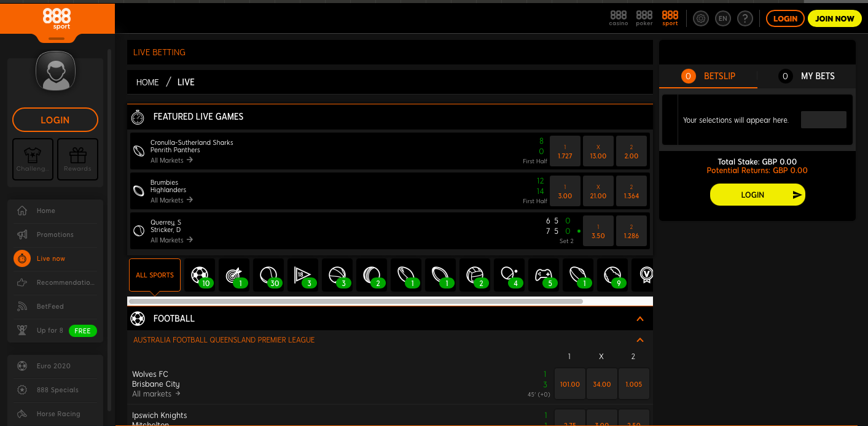The height and width of the screenshot is (426, 868).
Task: Select the baseball filter with 9 games
Action: [612, 275]
